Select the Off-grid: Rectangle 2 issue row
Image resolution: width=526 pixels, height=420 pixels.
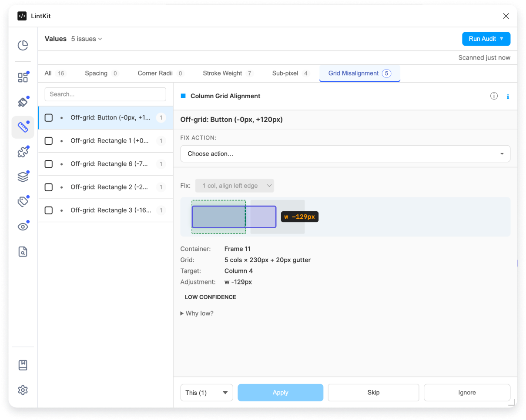106,187
